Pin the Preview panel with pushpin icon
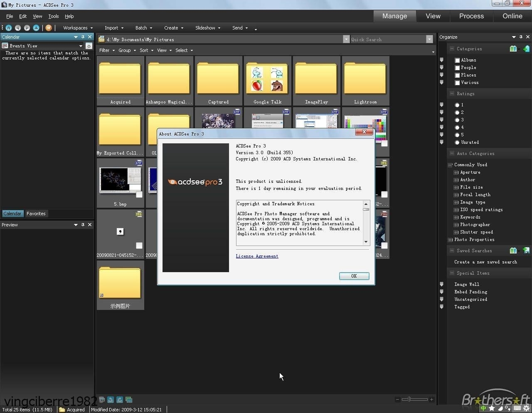532x413 pixels. [x=83, y=225]
